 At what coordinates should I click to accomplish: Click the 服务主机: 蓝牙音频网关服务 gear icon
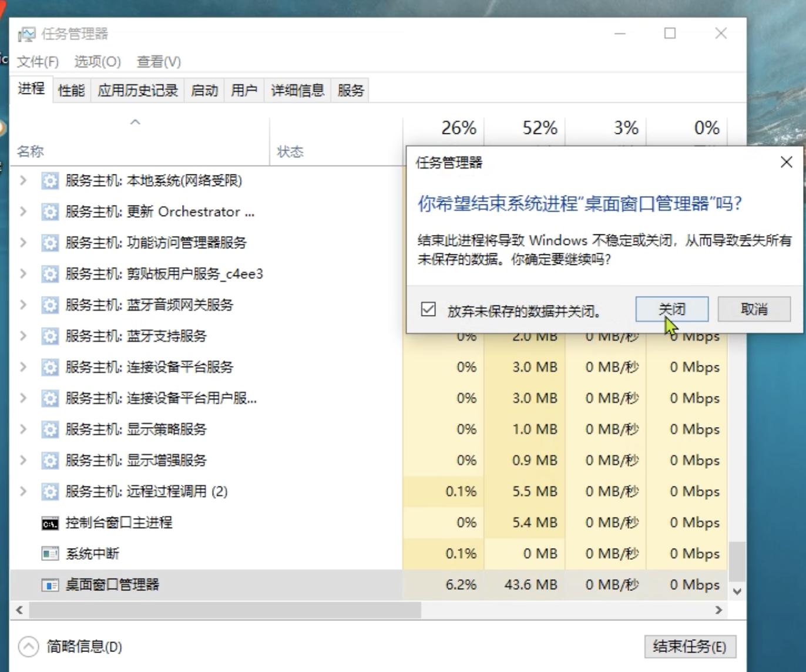pyautogui.click(x=51, y=305)
